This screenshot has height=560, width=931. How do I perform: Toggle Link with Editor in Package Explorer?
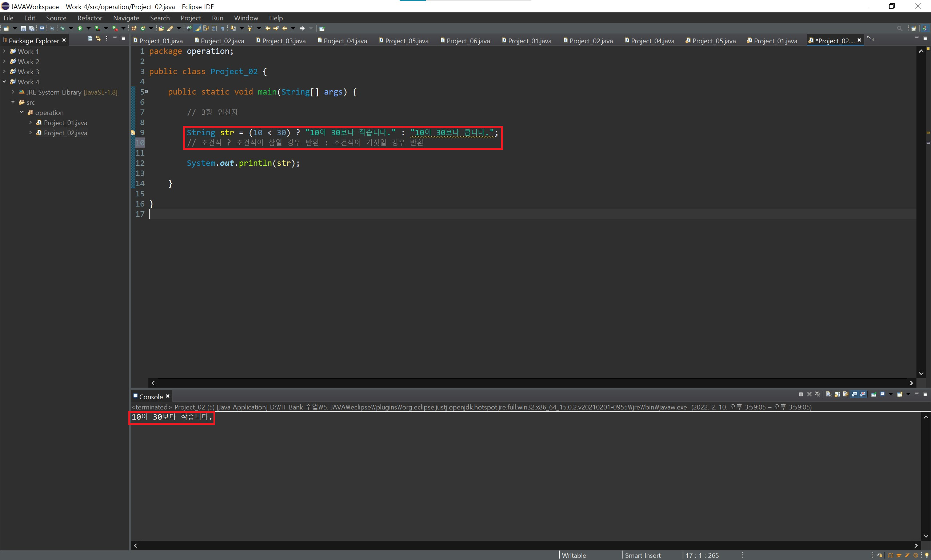pyautogui.click(x=98, y=39)
